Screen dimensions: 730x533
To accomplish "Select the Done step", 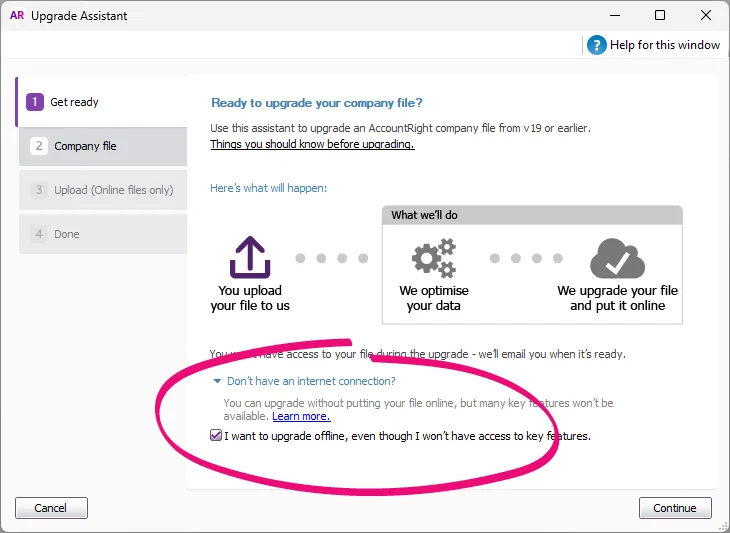I will click(103, 234).
